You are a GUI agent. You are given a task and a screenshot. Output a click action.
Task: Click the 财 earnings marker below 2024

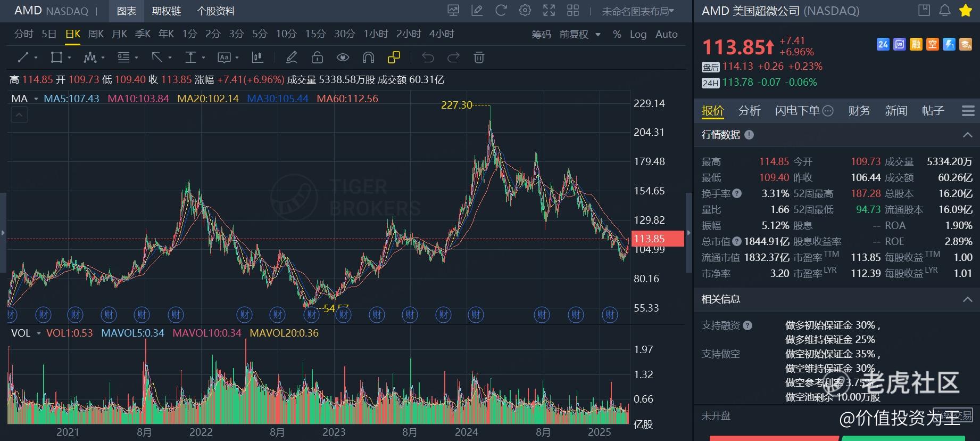pos(476,315)
